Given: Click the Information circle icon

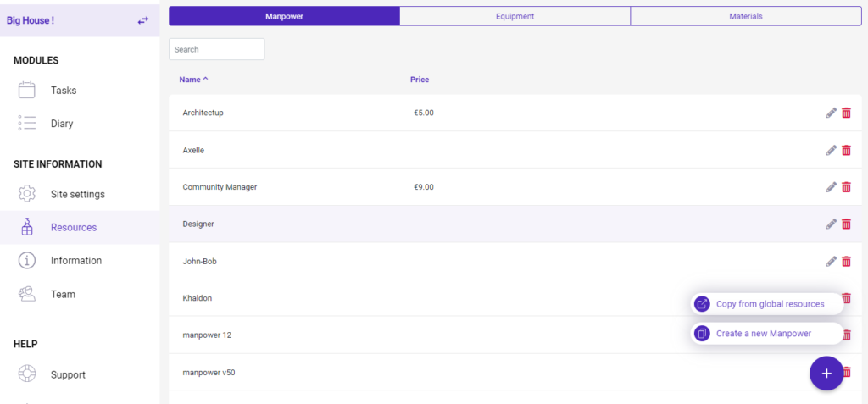Looking at the screenshot, I should 26,260.
